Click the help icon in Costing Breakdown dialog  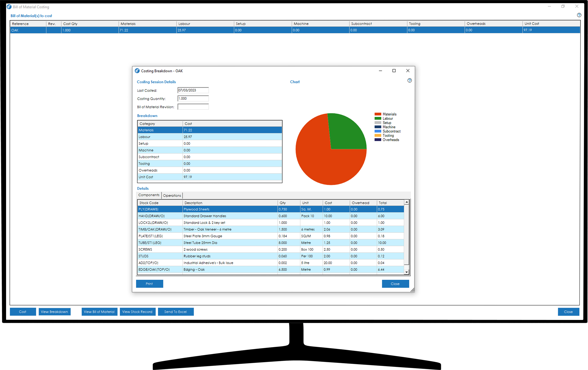pyautogui.click(x=410, y=81)
